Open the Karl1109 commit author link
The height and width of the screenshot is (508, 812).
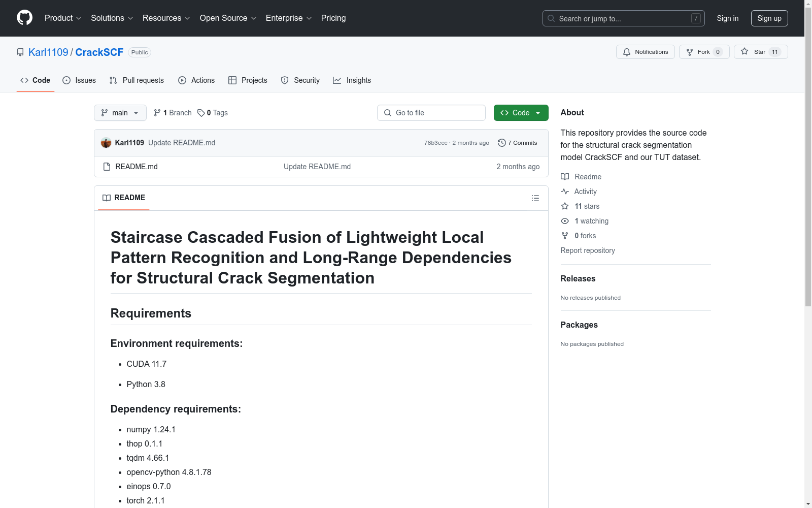[129, 143]
